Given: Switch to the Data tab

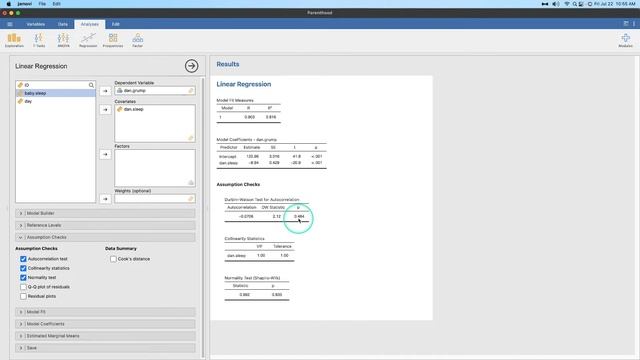Looking at the screenshot, I should 62,24.
